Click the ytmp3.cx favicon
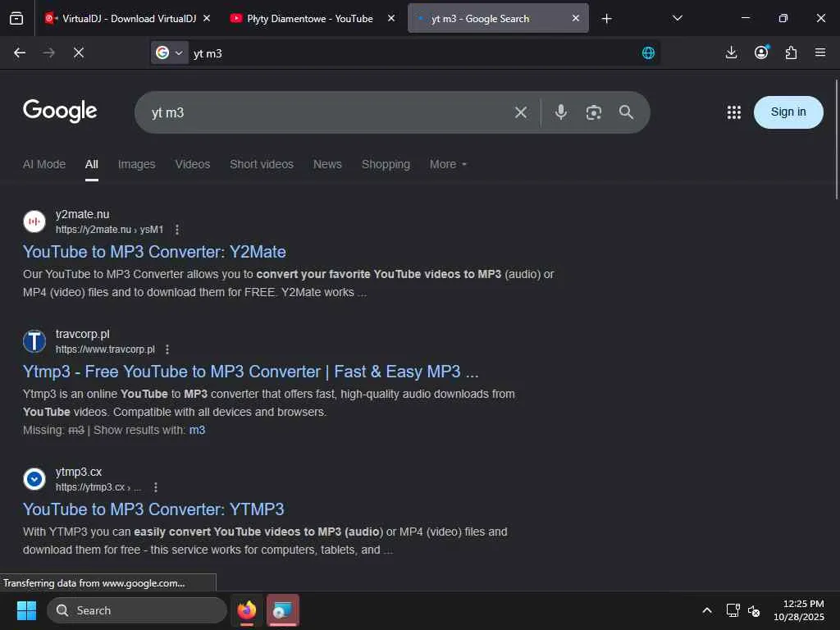This screenshot has height=630, width=840. [x=34, y=479]
